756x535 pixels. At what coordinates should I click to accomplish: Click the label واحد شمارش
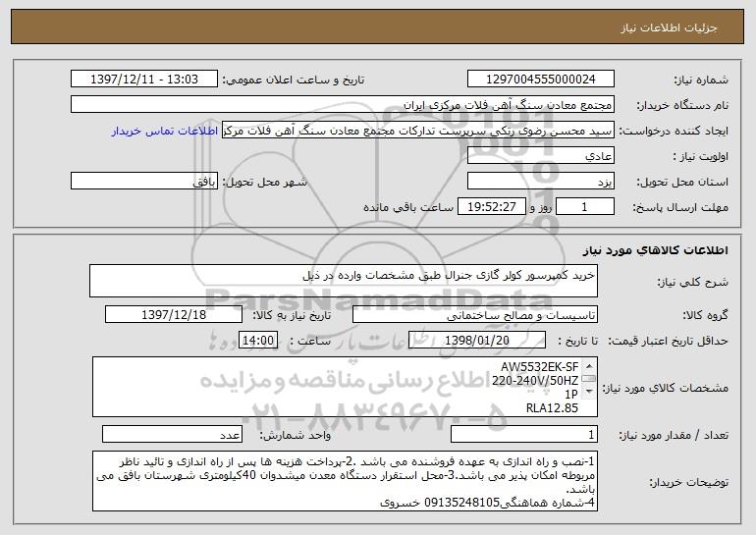(x=296, y=435)
